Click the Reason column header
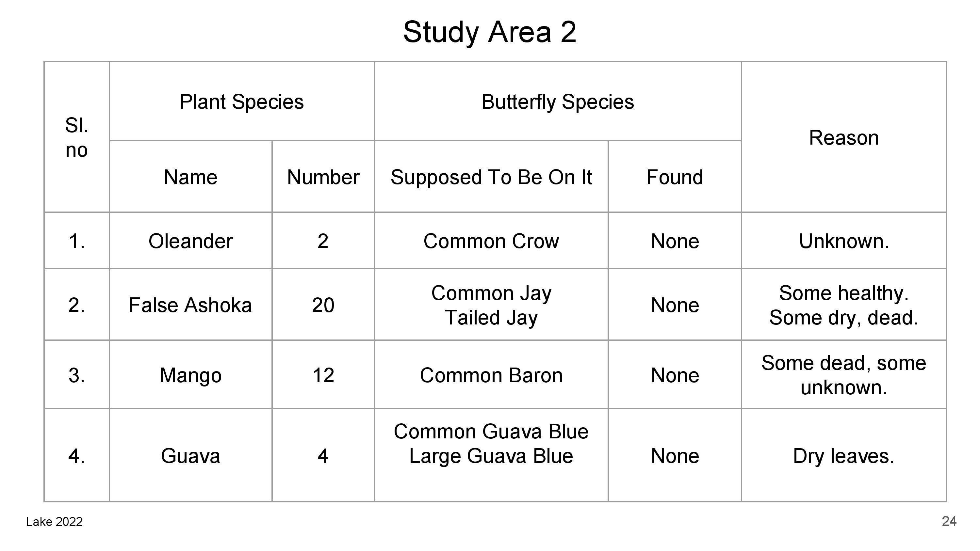The height and width of the screenshot is (551, 980). click(843, 138)
